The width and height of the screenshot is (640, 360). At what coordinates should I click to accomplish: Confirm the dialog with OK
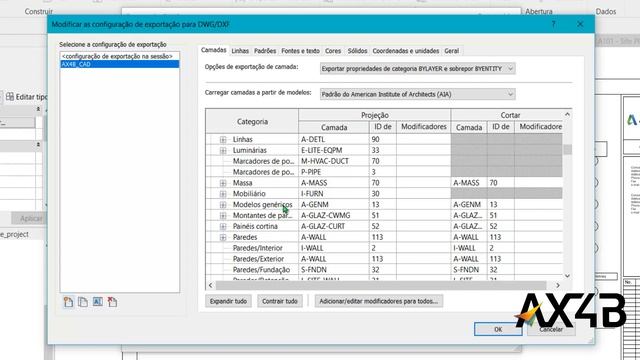[x=498, y=329]
